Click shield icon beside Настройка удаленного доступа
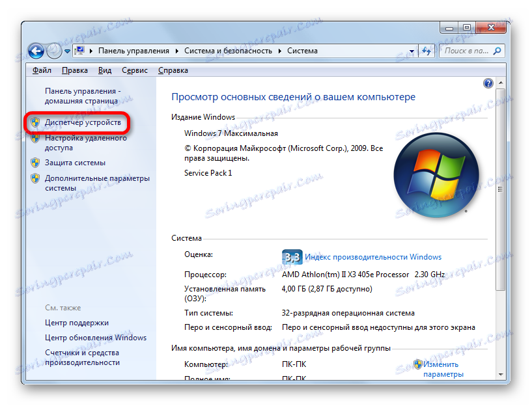 pos(35,139)
